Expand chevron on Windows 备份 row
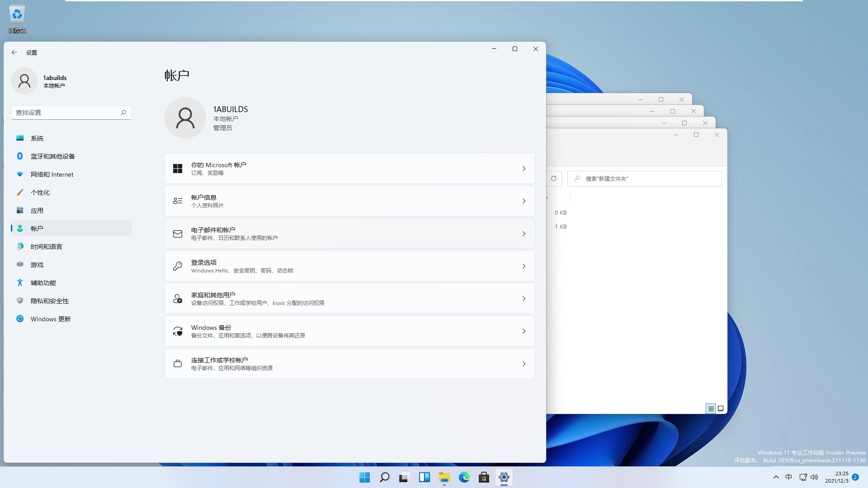Screen dimensions: 868x488 tap(524, 331)
